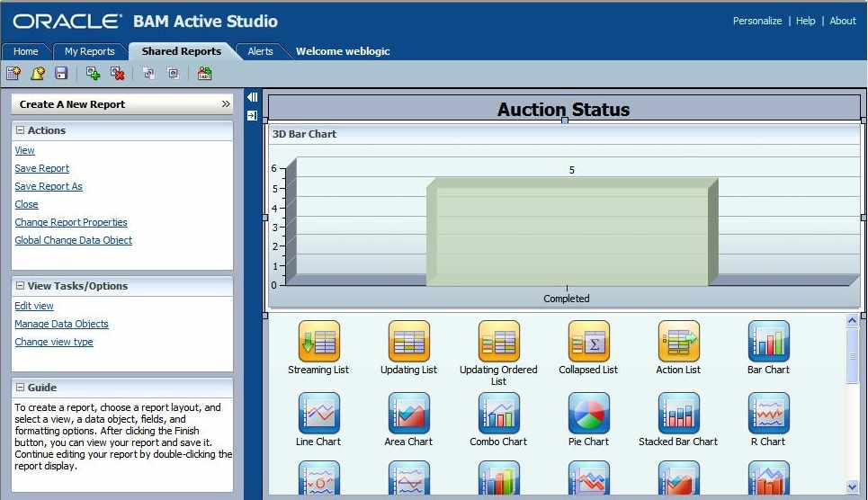Viewport: 868px width, 500px height.
Task: Switch to the Shared Reports tab
Action: [x=182, y=51]
